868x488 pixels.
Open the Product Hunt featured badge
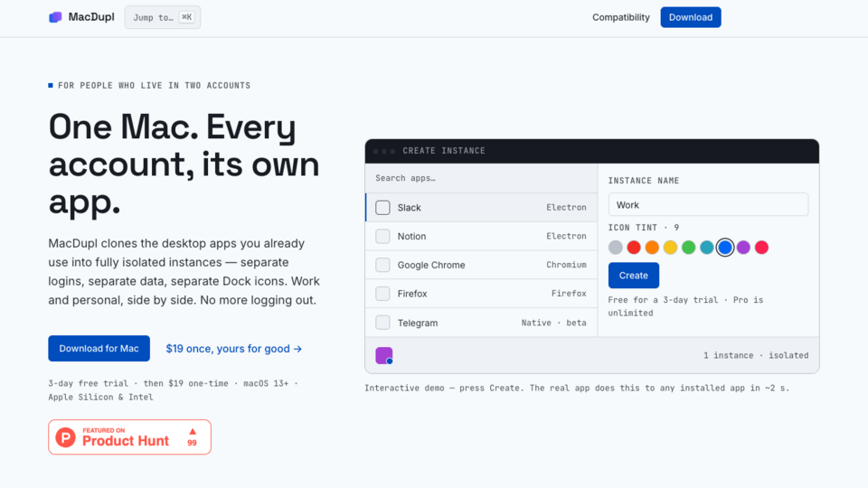129,437
